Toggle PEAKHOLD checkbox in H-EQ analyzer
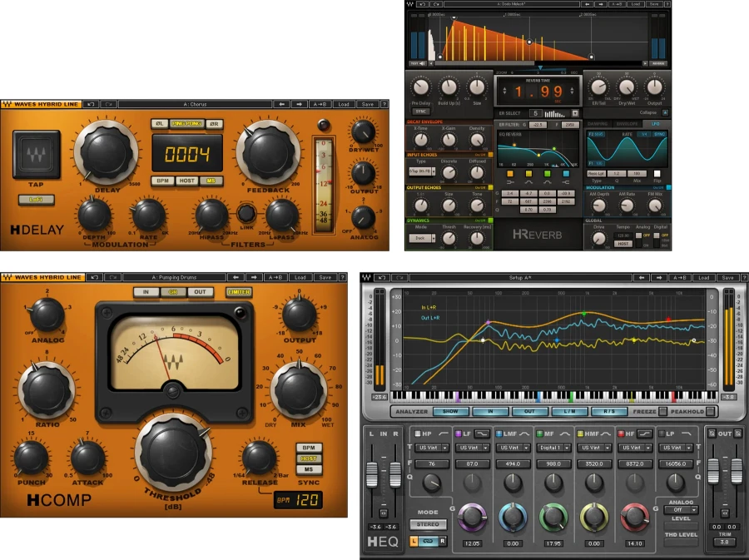 coord(711,411)
